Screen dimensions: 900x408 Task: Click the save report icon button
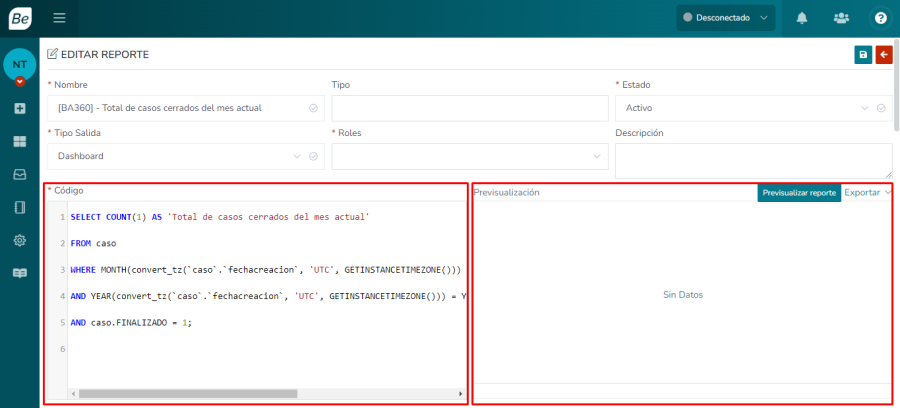[863, 55]
